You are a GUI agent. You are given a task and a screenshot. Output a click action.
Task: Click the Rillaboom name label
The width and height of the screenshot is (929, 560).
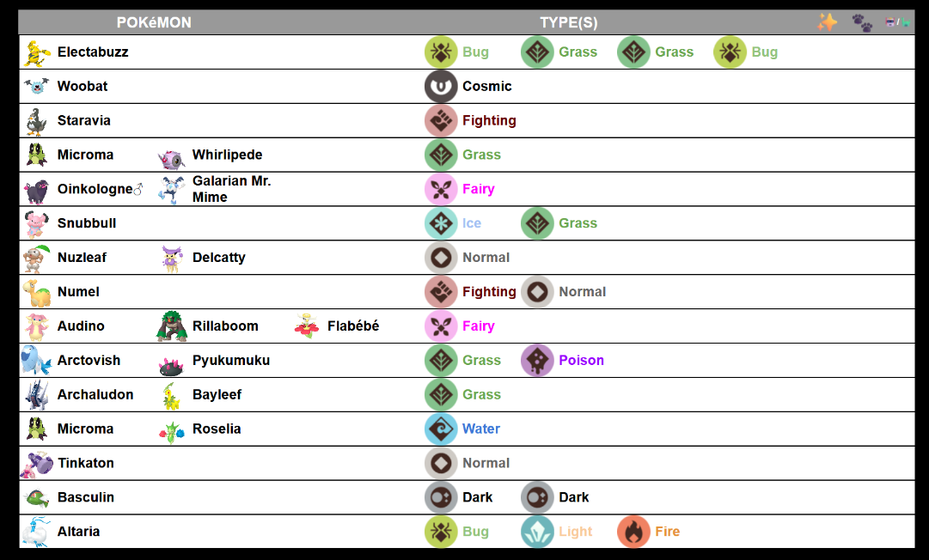(225, 326)
